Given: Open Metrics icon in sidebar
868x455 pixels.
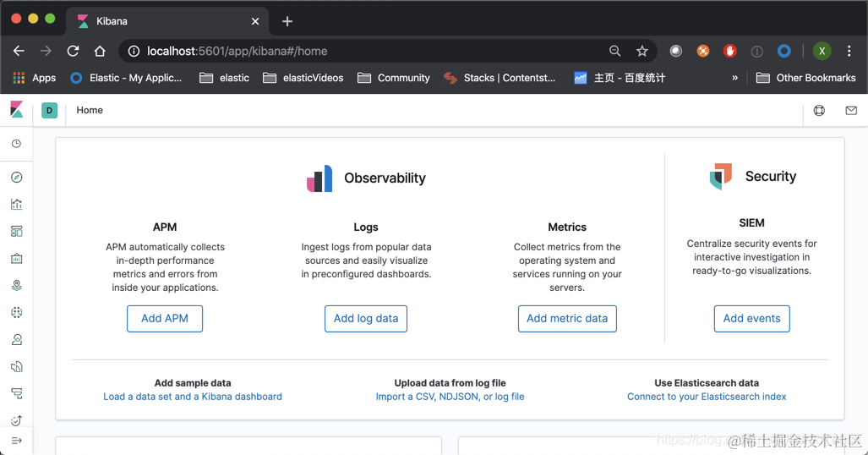Looking at the screenshot, I should (x=17, y=340).
